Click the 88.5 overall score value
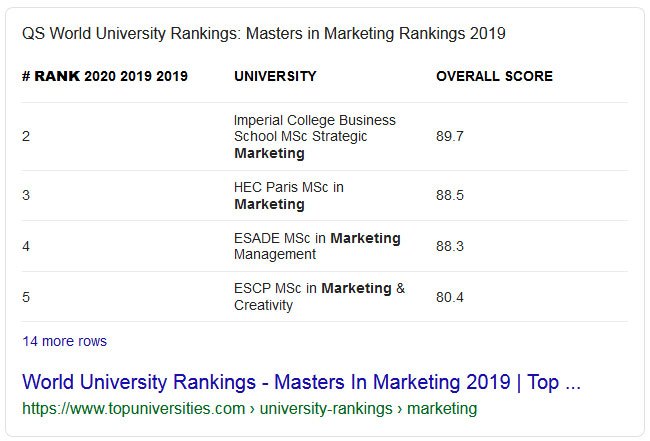 450,196
